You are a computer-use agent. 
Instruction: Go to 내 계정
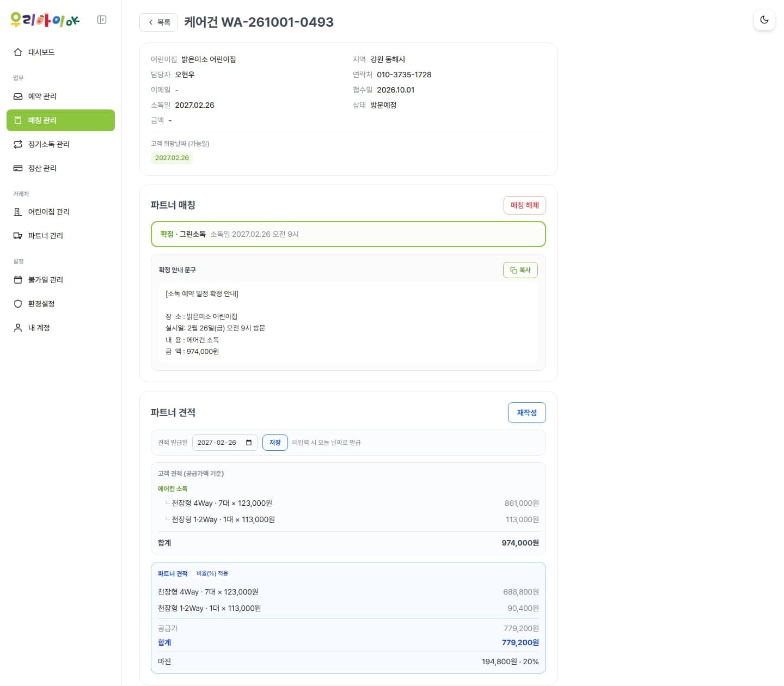[x=60, y=328]
